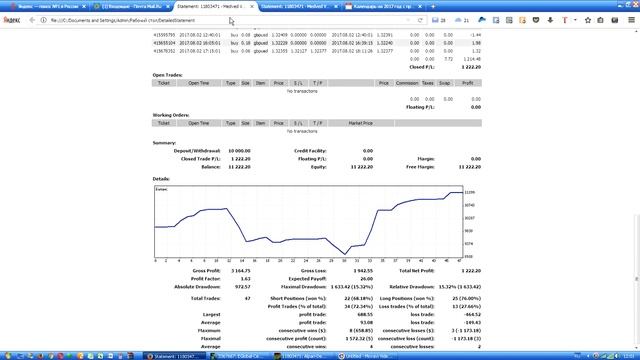The image size is (640, 360).
Task: Click the red T toolbar icon
Action: (564, 20)
